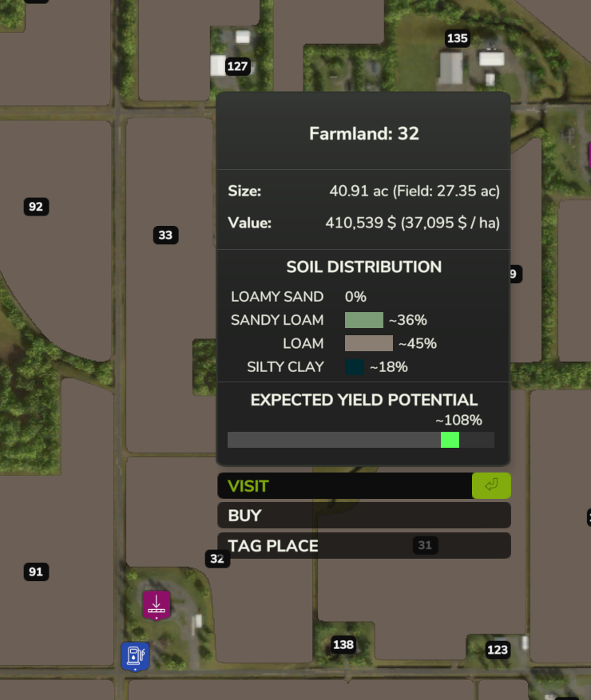This screenshot has width=591, height=700.
Task: Click farmland marker 32 on the map
Action: [217, 559]
